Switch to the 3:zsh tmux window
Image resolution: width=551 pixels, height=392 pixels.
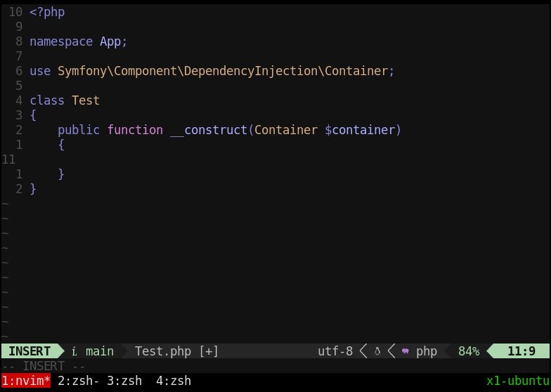click(x=124, y=381)
